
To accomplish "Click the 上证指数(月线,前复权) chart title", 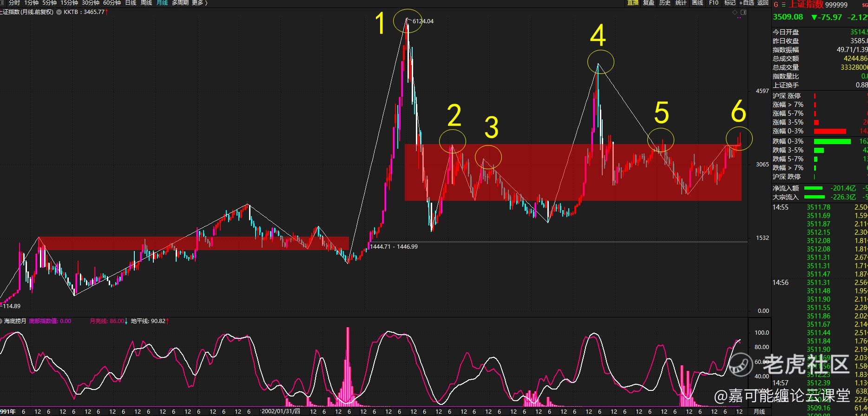I will [27, 12].
